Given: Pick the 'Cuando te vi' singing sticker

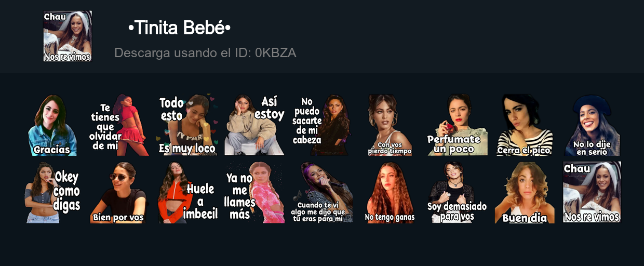Looking at the screenshot, I should [322, 192].
